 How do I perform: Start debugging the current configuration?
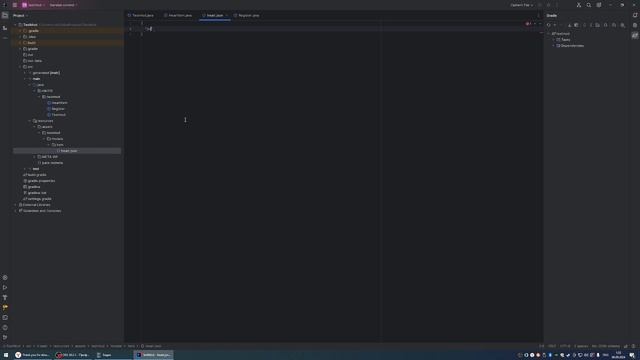549,5
